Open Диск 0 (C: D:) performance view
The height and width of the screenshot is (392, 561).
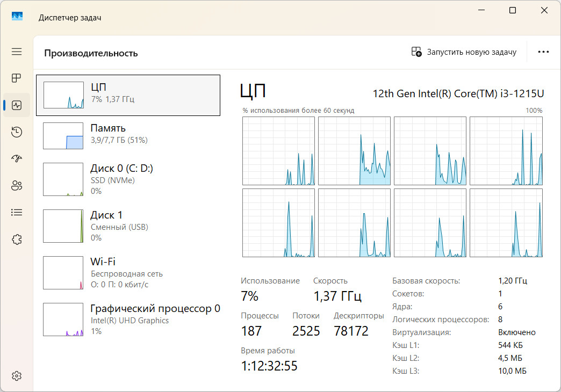(128, 179)
